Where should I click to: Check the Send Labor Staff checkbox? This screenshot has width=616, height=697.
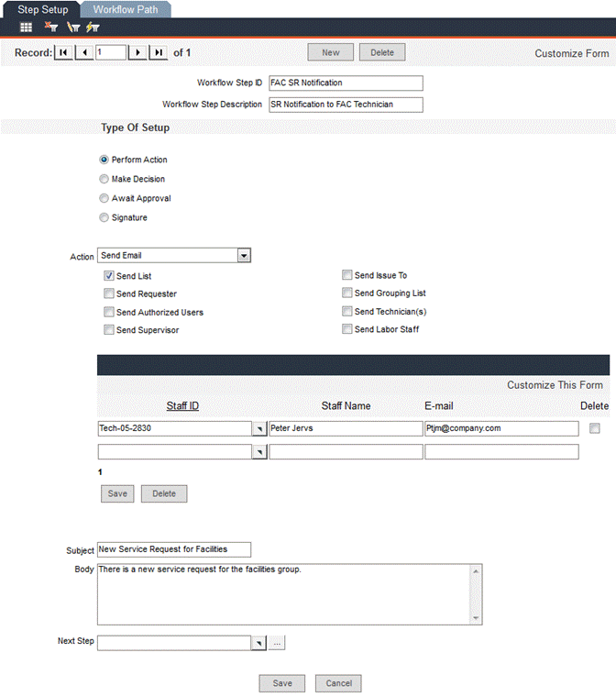(347, 329)
